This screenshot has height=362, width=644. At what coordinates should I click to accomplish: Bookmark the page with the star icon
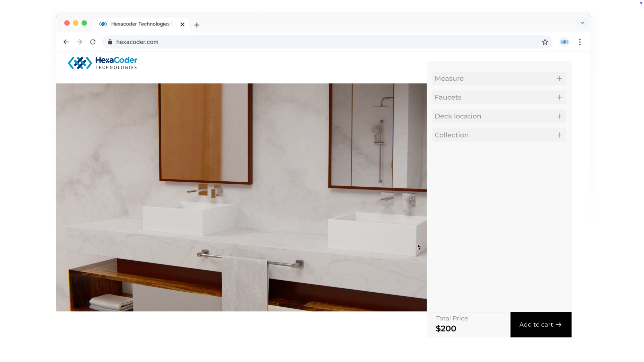[x=545, y=42]
